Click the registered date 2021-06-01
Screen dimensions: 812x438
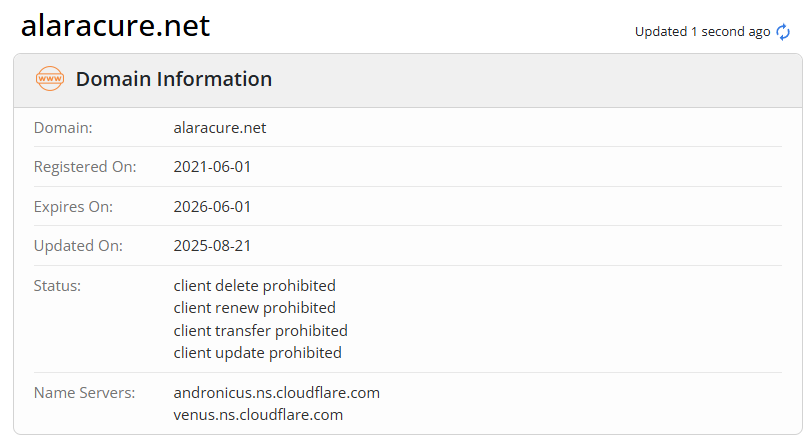pos(212,167)
